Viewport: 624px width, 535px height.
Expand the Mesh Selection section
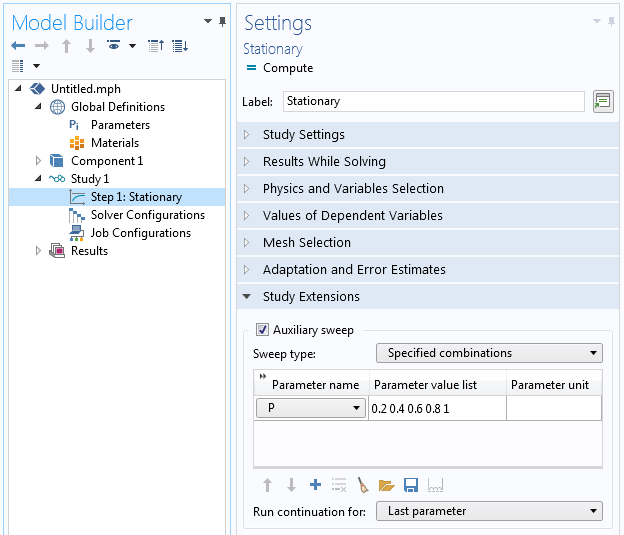coord(306,243)
